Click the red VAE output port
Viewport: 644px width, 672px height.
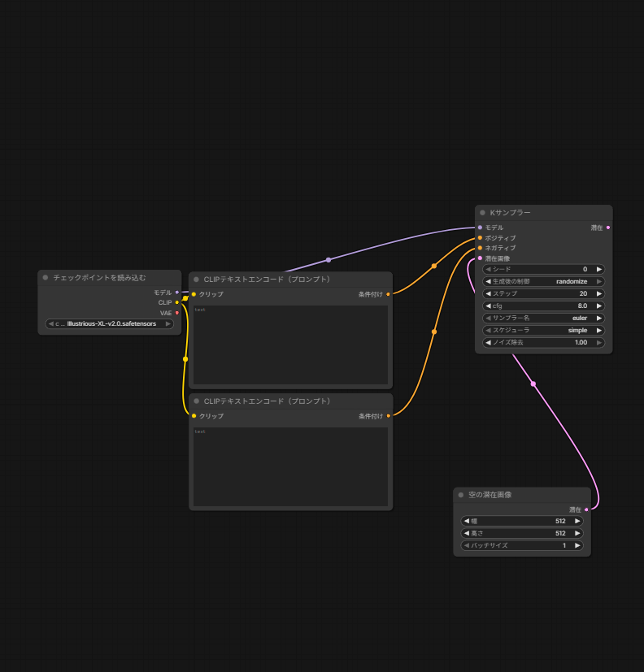pos(177,313)
